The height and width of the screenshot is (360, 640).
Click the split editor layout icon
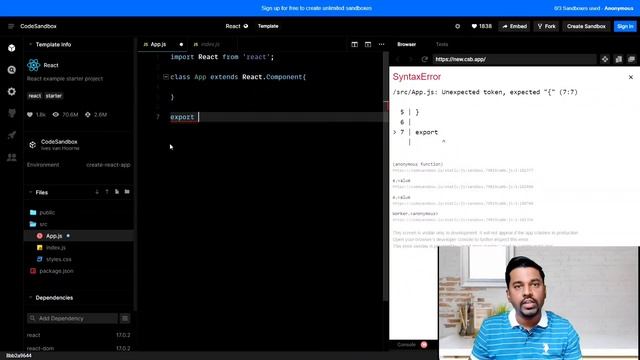pyautogui.click(x=354, y=44)
